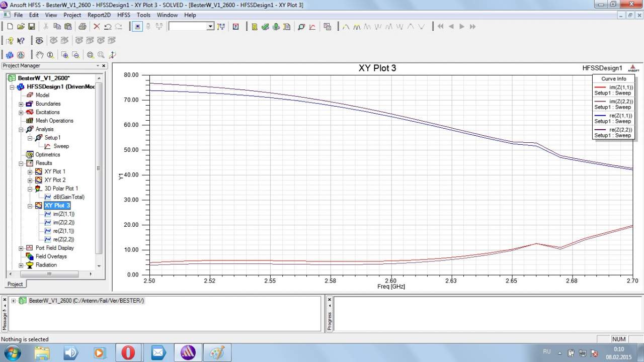Collapse the Analysis tree node
644x362 pixels.
pyautogui.click(x=21, y=130)
